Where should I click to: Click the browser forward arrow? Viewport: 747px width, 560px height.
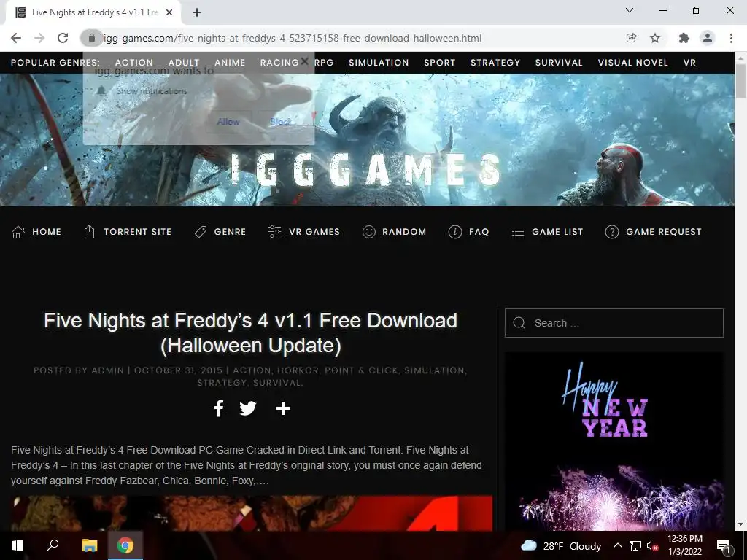(39, 38)
